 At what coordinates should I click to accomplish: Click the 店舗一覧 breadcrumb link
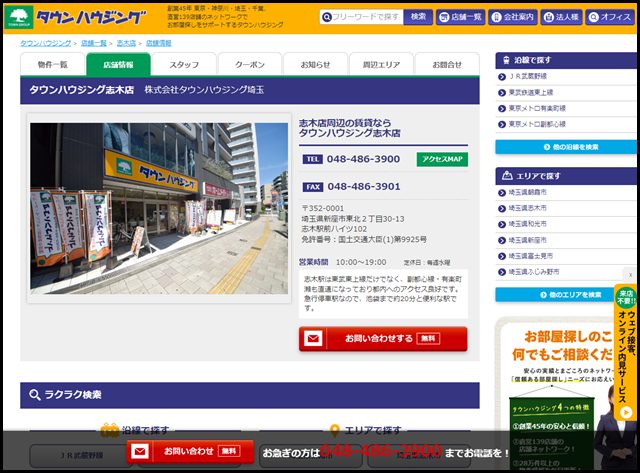tap(93, 43)
